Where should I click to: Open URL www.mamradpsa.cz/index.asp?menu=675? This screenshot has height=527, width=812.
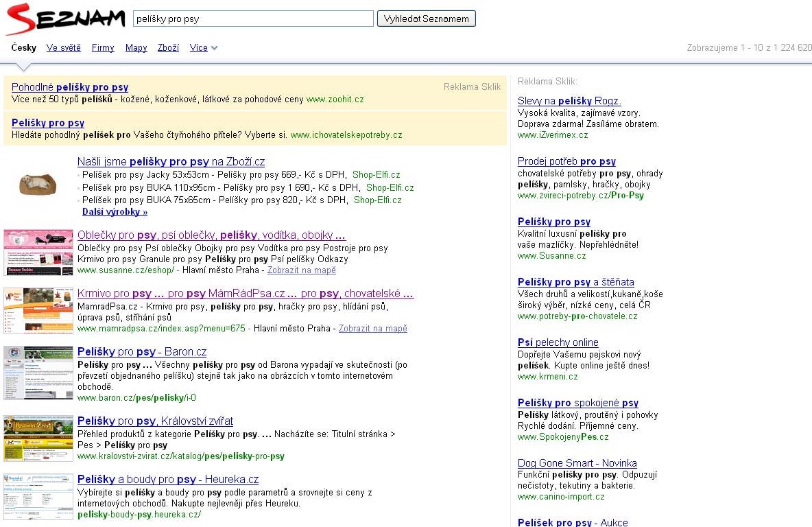[x=161, y=328]
